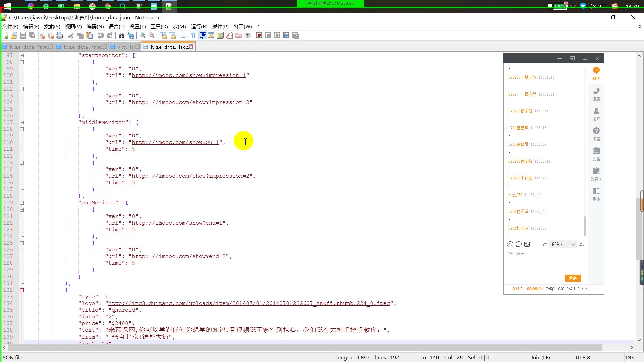Click the editor vertical scrollbar thumb
The image size is (644, 362).
(x=639, y=229)
